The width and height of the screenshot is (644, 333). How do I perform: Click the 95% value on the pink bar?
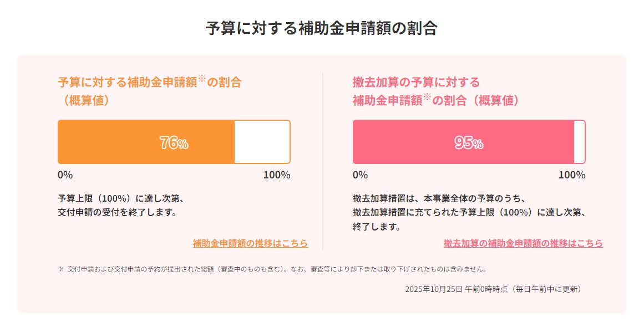pyautogui.click(x=469, y=143)
